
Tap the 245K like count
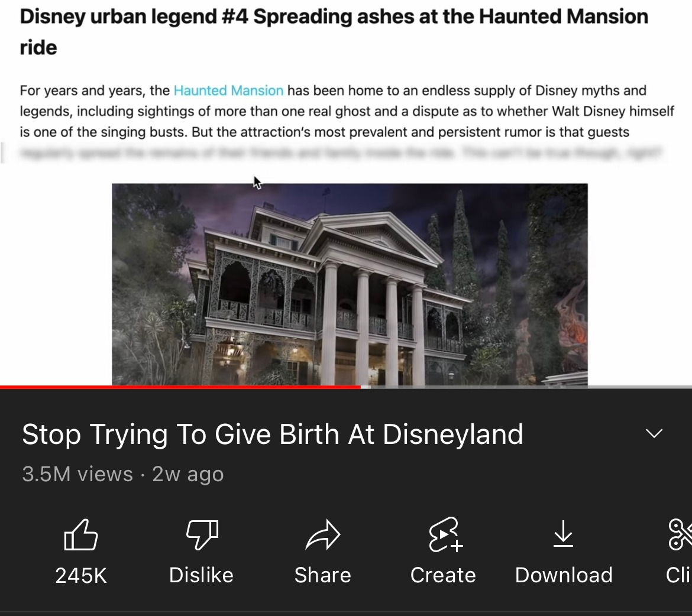(x=81, y=575)
